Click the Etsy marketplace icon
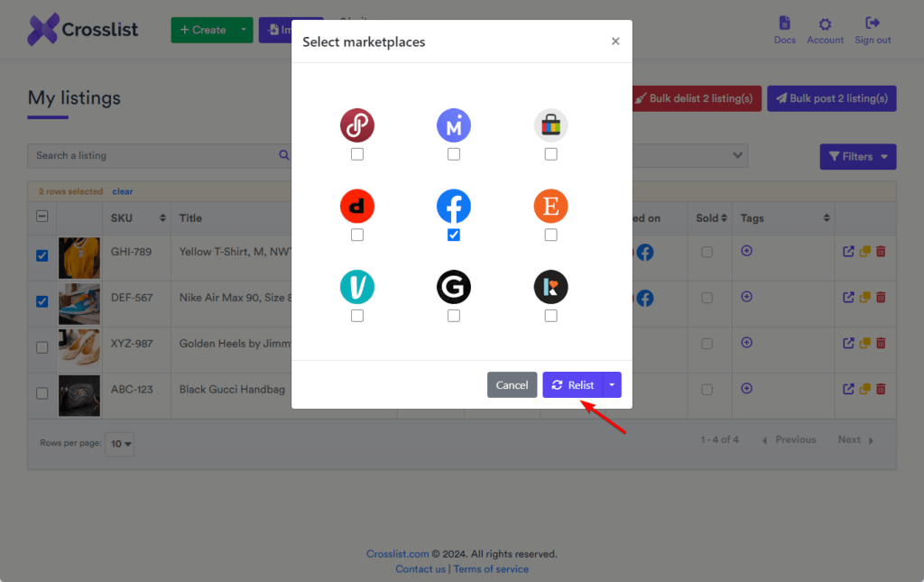 (550, 207)
